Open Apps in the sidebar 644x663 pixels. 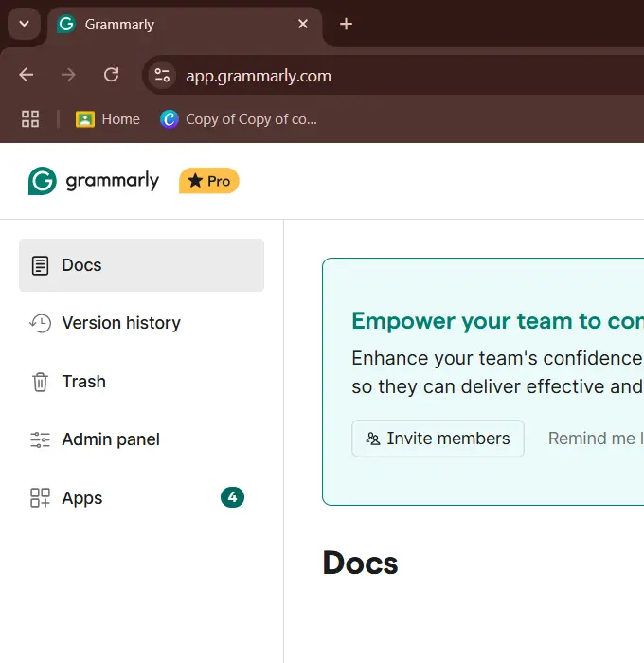142,497
